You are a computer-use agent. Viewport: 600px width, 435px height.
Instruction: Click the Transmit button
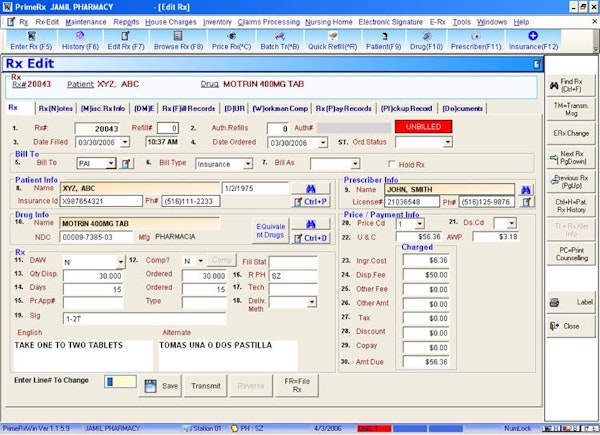point(205,385)
